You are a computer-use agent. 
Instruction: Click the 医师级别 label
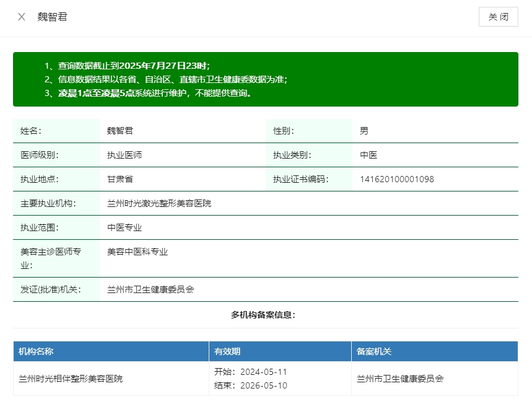(x=40, y=155)
